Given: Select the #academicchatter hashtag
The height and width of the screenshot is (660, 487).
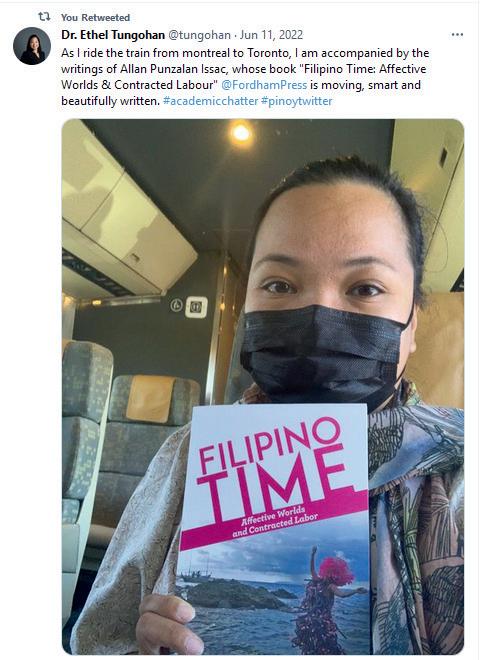Looking at the screenshot, I should (210, 101).
